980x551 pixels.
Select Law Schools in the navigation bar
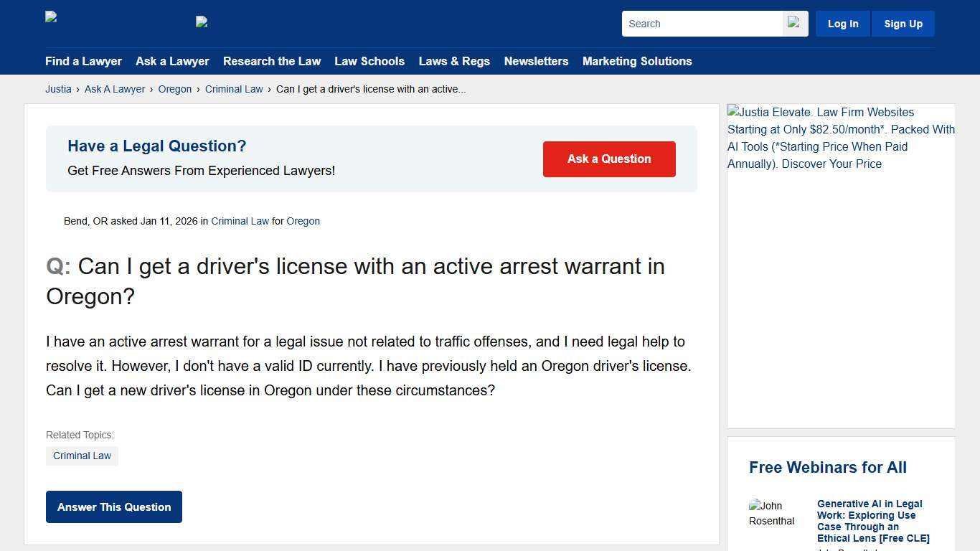(369, 62)
